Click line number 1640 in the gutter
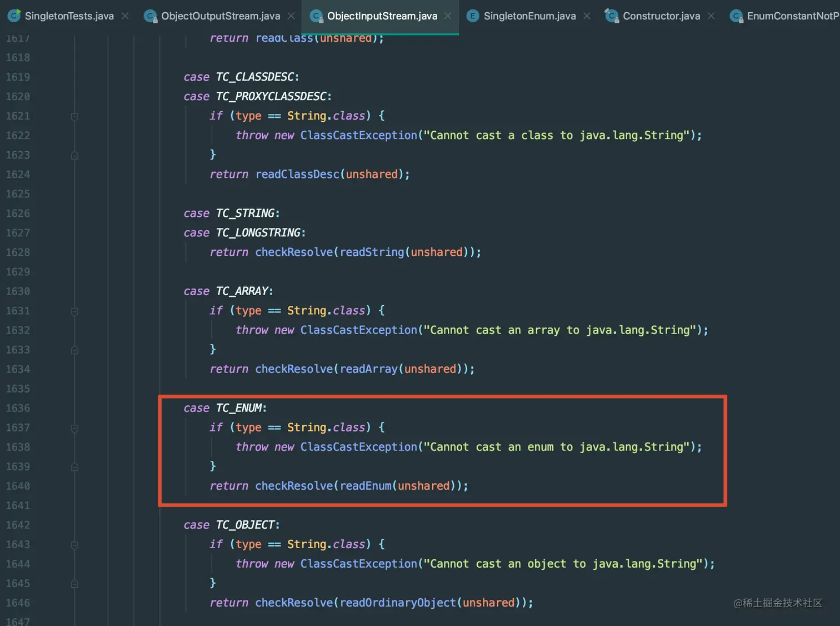Viewport: 840px width, 626px height. coord(18,486)
